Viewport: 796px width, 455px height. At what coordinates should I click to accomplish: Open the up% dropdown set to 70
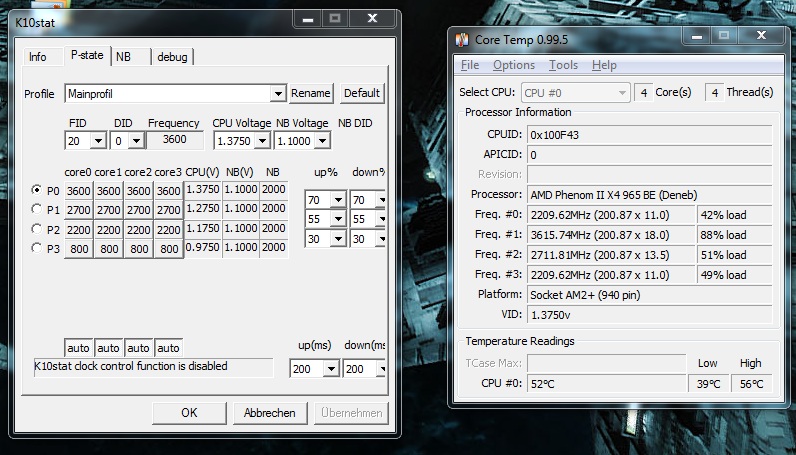[x=338, y=200]
